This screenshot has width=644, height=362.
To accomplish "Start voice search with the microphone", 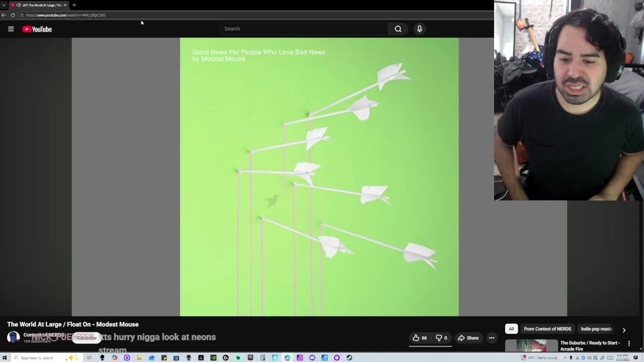I will pyautogui.click(x=419, y=29).
